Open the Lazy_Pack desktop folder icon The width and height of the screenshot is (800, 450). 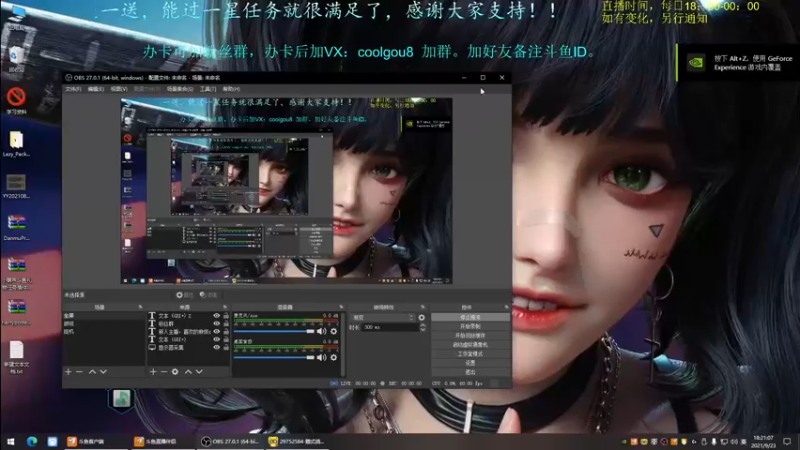(16, 144)
